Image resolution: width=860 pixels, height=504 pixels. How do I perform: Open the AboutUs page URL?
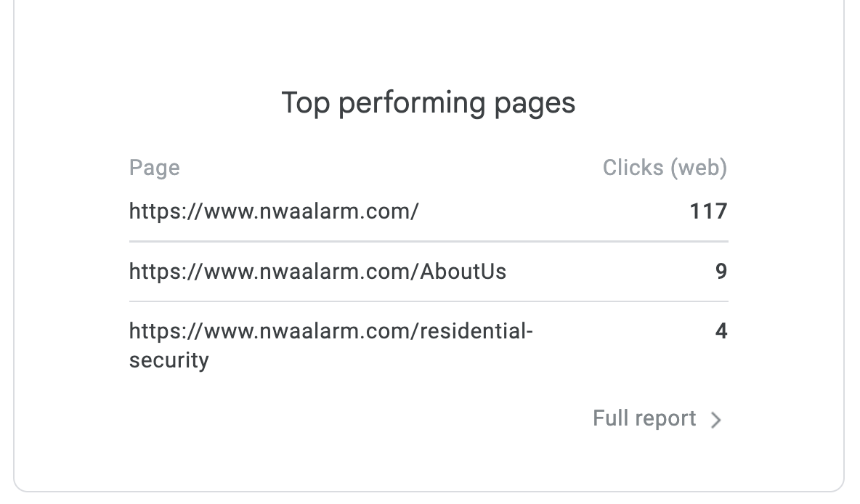click(x=317, y=272)
